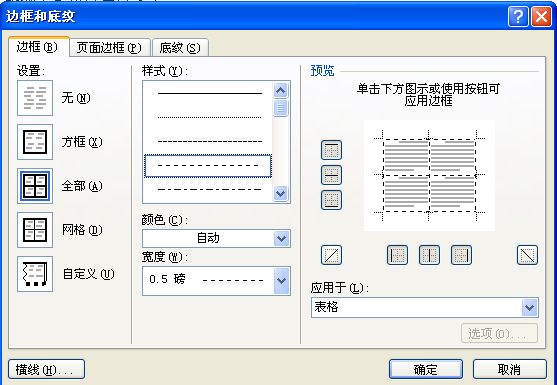Open the dialog help question mark icon
This screenshot has height=385, width=557.
click(x=518, y=16)
